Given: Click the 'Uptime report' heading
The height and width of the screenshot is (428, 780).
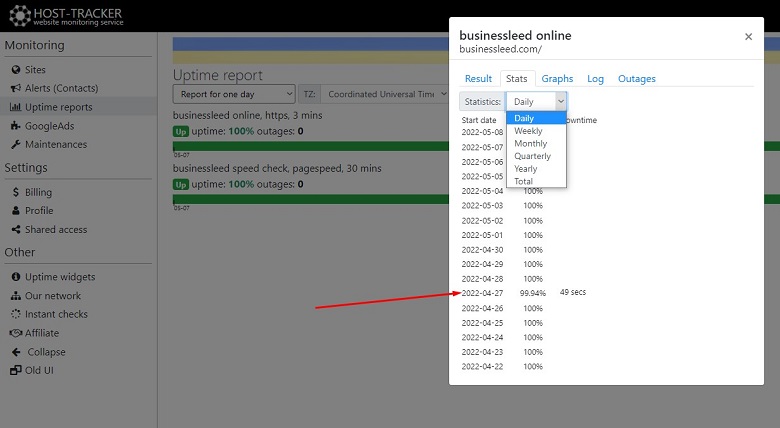Looking at the screenshot, I should click(x=218, y=75).
